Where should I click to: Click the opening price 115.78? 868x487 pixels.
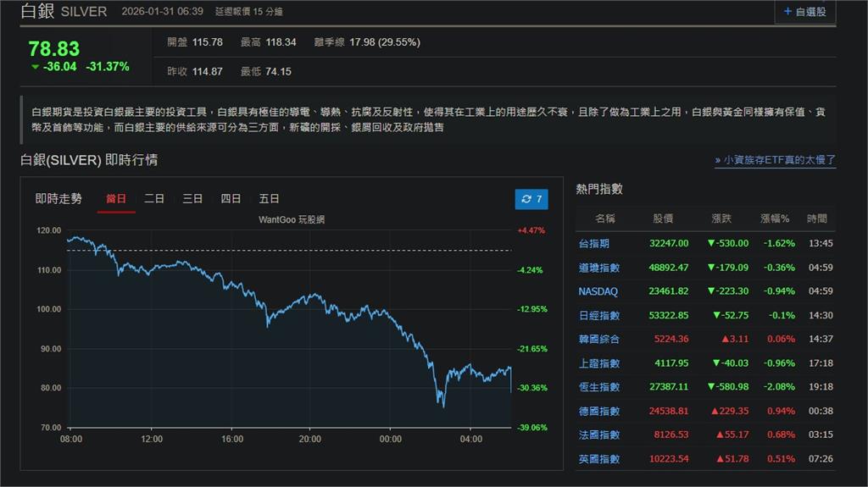tap(207, 42)
